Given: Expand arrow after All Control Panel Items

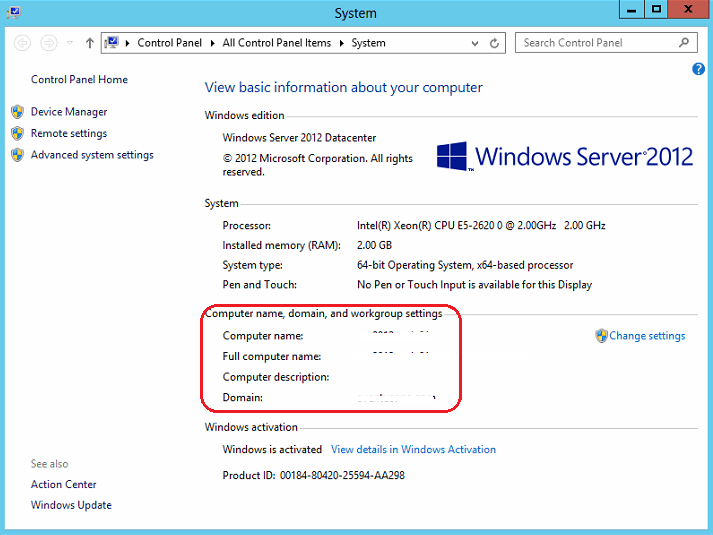Looking at the screenshot, I should (341, 43).
